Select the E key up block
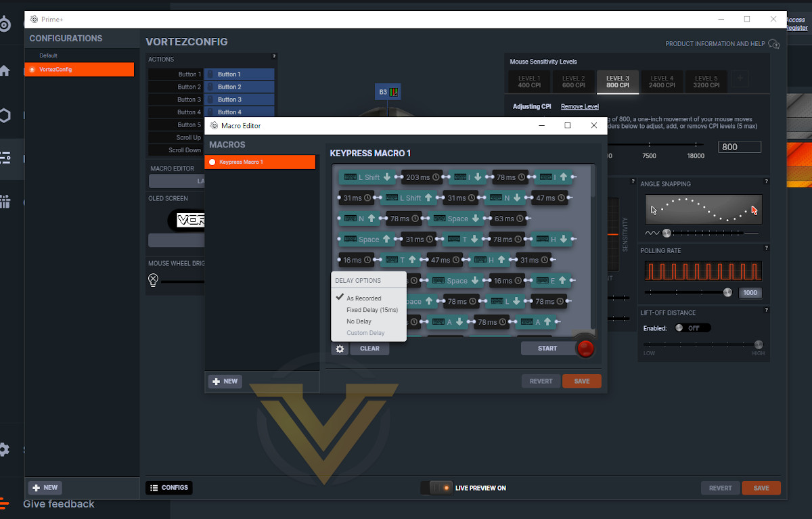This screenshot has height=519, width=812. [x=552, y=281]
